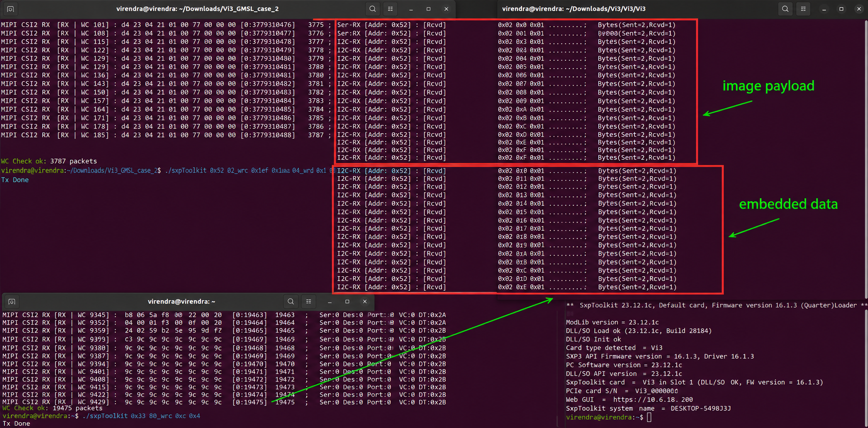
Task: Click 'Tx Done' in the home (~) terminal
Action: [16, 424]
